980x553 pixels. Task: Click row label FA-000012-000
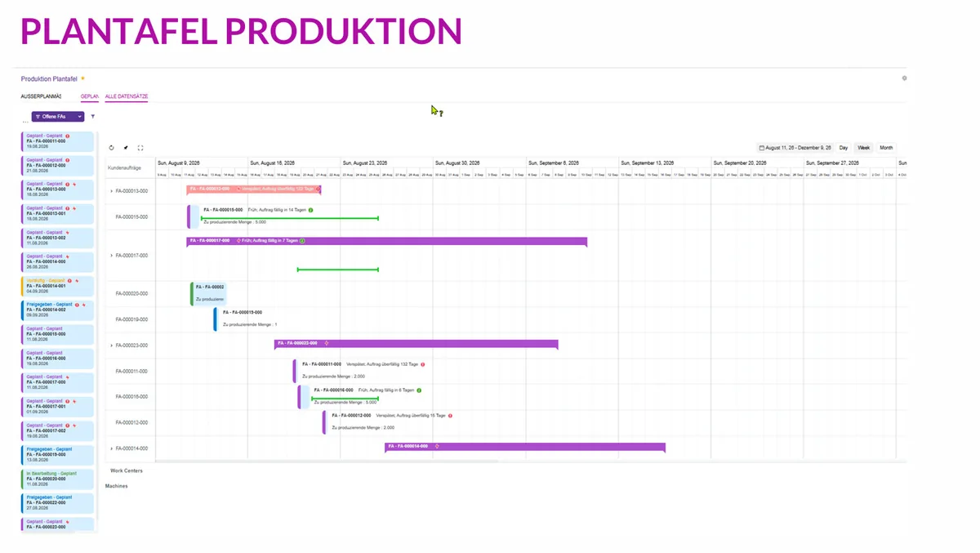tap(131, 422)
